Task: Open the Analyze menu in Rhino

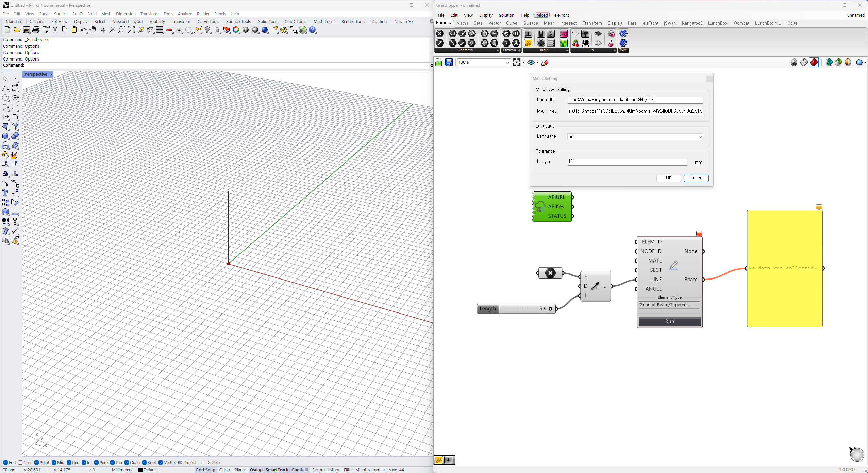Action: (185, 14)
